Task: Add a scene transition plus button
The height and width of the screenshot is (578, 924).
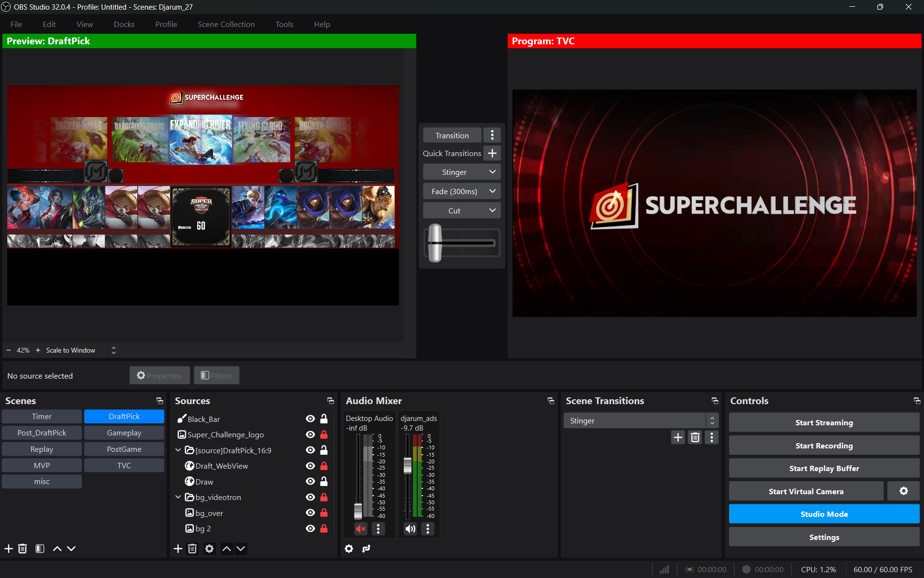Action: [678, 437]
